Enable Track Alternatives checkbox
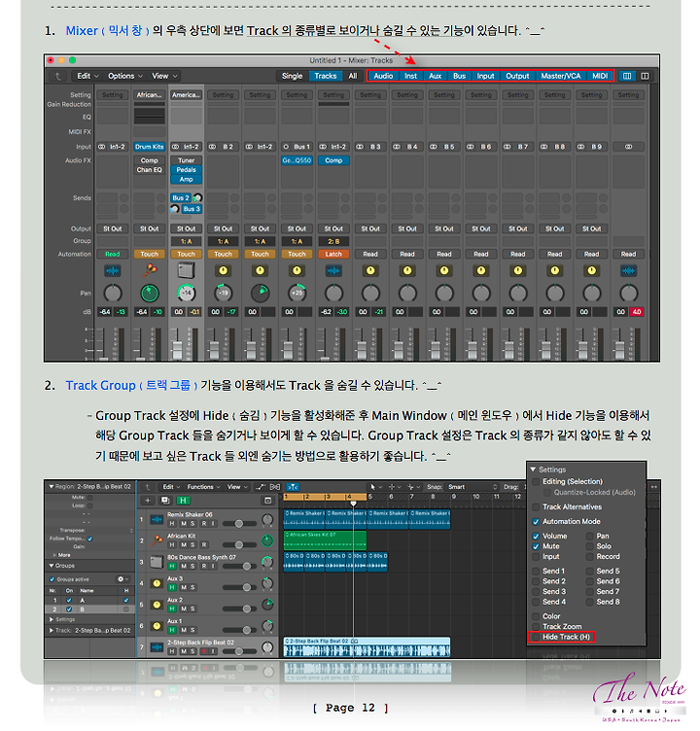Image resolution: width=700 pixels, height=731 pixels. click(x=536, y=506)
